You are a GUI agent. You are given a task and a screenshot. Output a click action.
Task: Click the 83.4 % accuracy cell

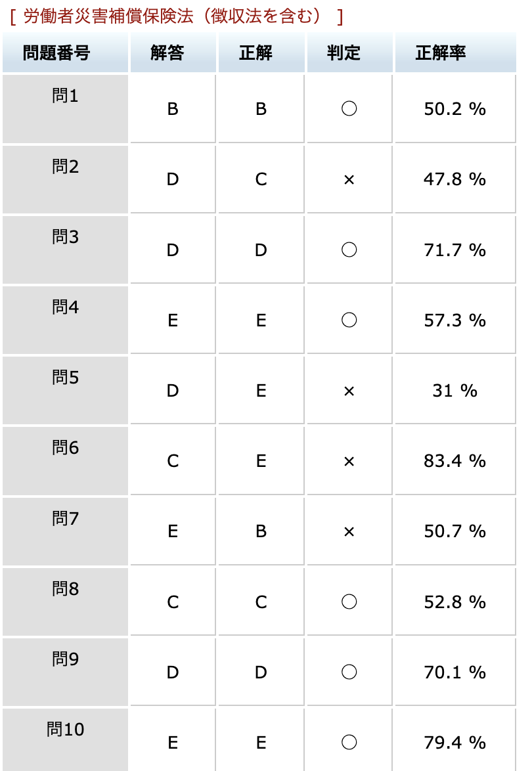(x=455, y=461)
